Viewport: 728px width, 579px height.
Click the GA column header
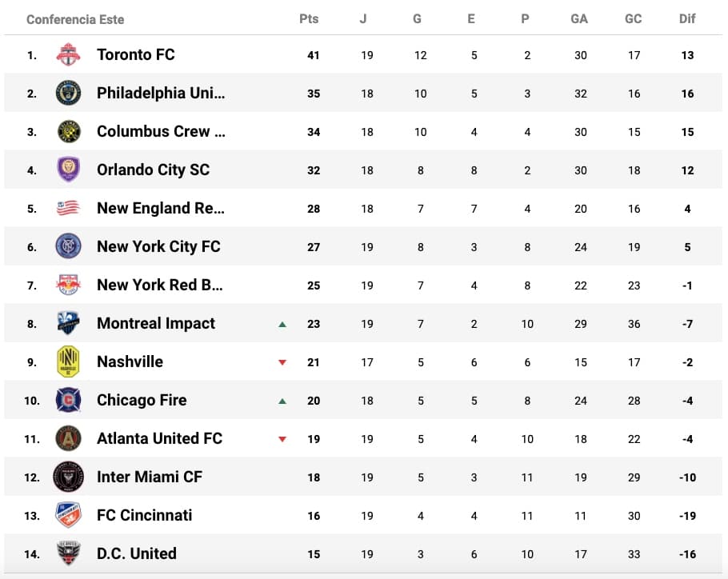pos(579,19)
